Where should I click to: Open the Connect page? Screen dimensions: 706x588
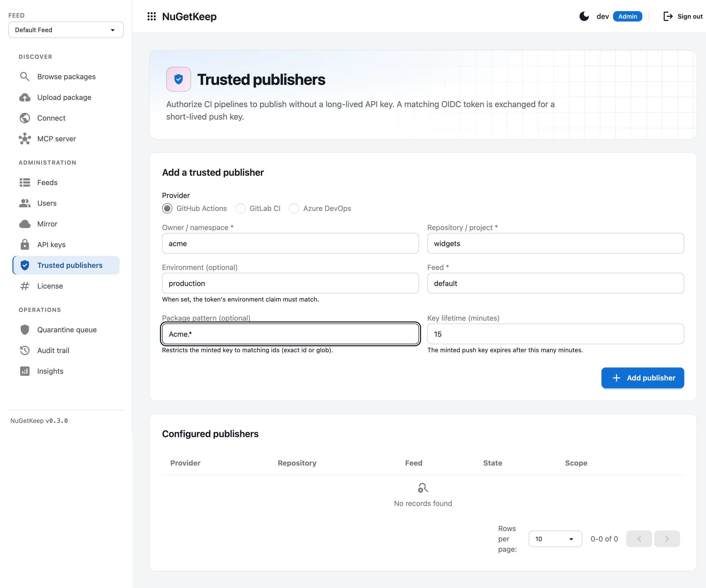point(66,118)
